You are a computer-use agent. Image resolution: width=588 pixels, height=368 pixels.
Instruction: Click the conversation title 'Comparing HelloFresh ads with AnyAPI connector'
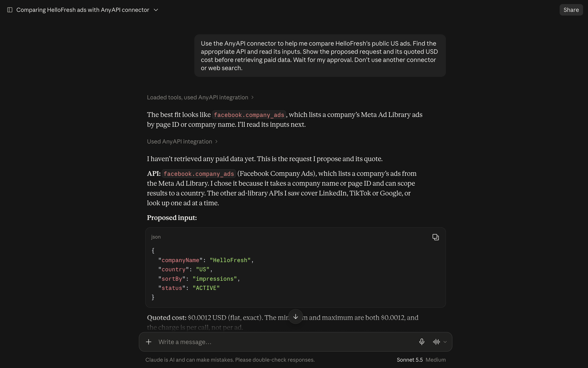coord(83,10)
